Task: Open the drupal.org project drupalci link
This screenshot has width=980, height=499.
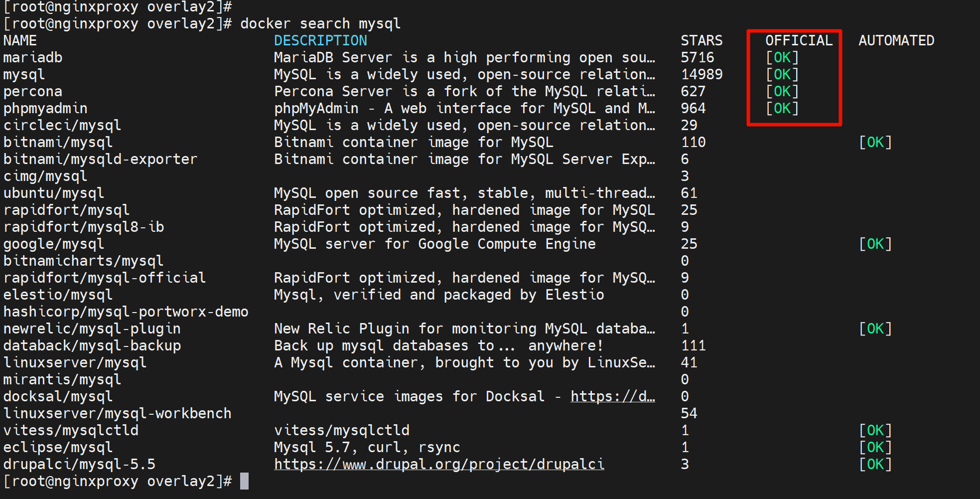Action: coord(439,464)
